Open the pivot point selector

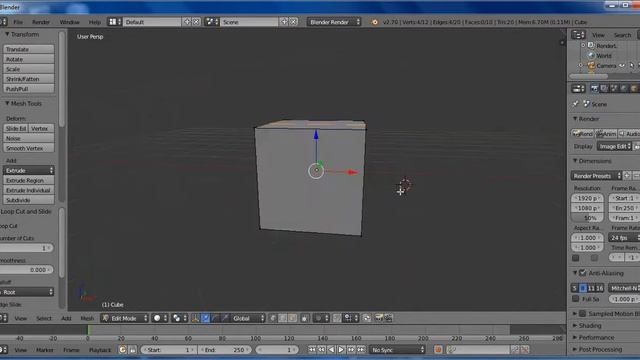pos(179,318)
